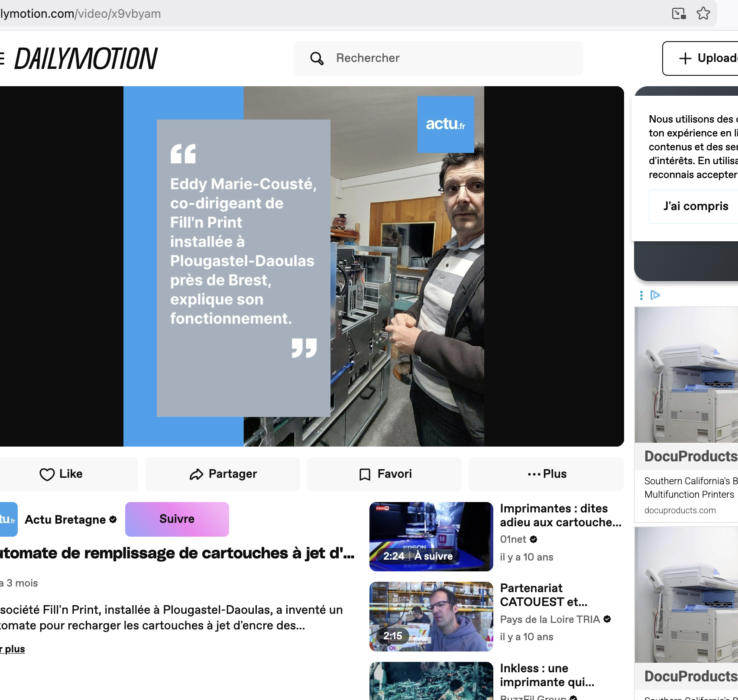The height and width of the screenshot is (700, 738).
Task: Open the Imprimantes cartouches video thumbnail
Action: (x=431, y=536)
